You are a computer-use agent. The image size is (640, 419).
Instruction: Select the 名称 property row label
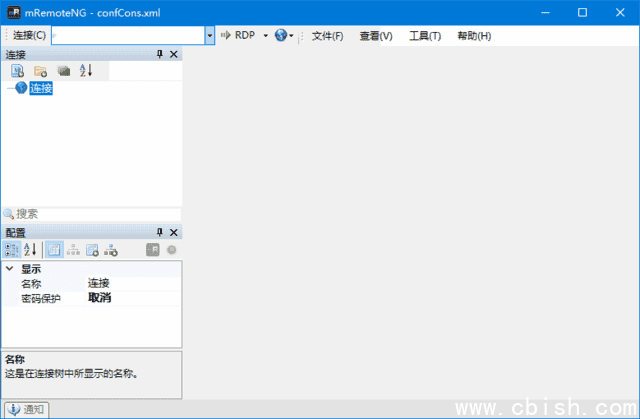[x=31, y=284]
